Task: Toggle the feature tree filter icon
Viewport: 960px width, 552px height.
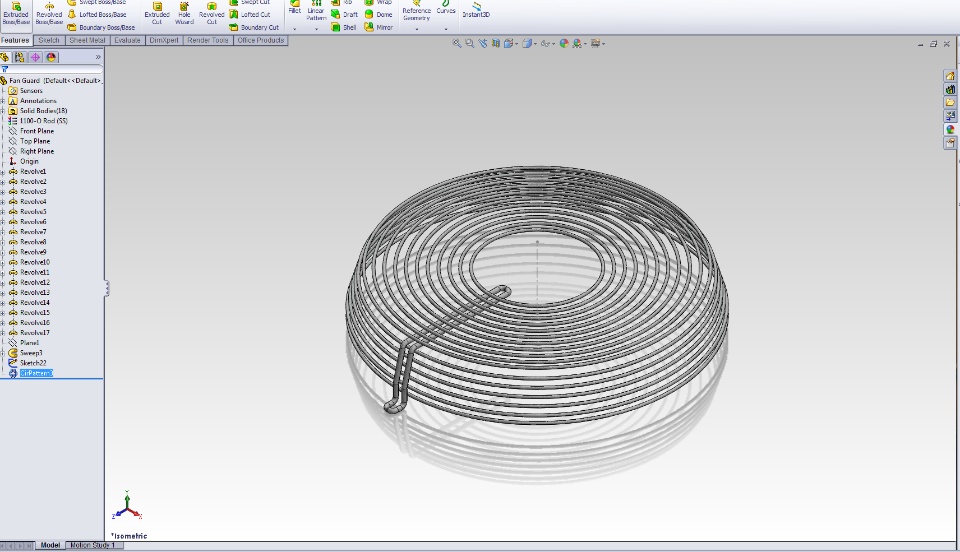Action: [5, 69]
